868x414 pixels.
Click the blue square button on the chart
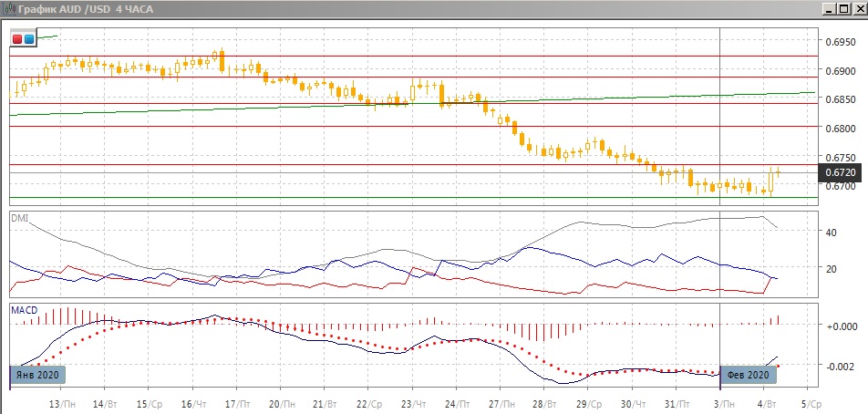29,39
